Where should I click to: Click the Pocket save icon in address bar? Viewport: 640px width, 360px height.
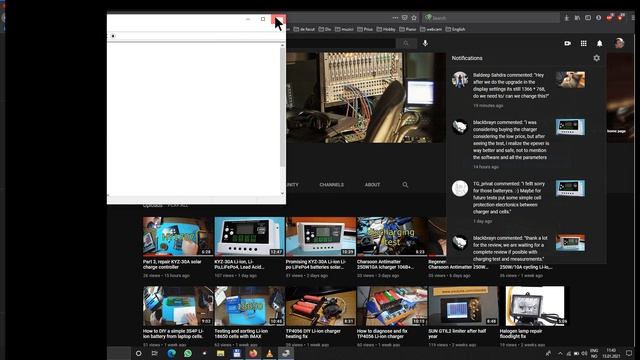[x=404, y=18]
